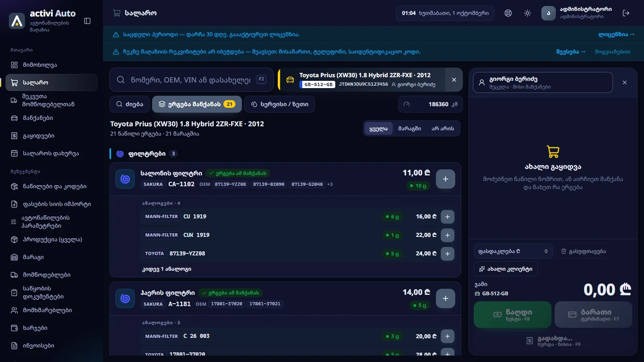Expand კიდევ 1 ანალოგი analogs

coord(167,269)
